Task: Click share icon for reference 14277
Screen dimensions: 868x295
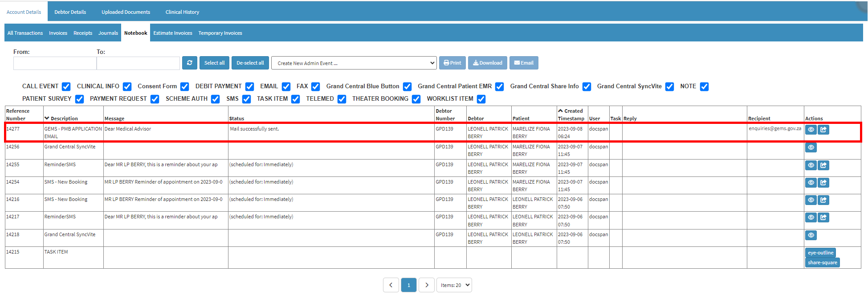Action: click(x=823, y=130)
